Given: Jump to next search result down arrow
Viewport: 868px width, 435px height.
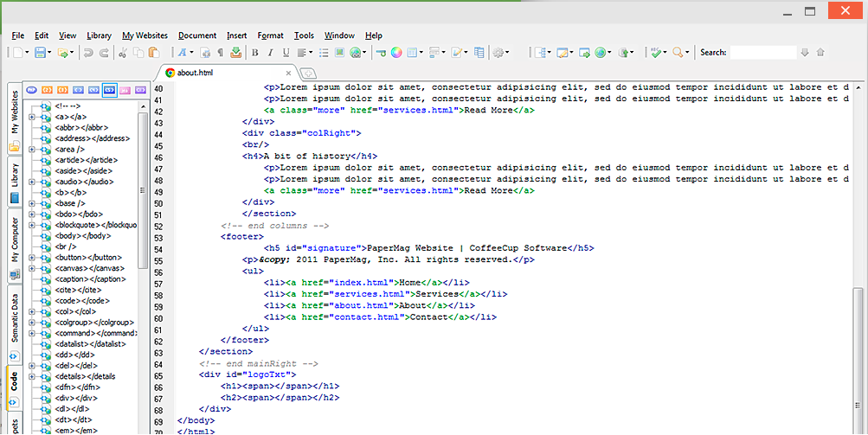Looking at the screenshot, I should [x=805, y=53].
